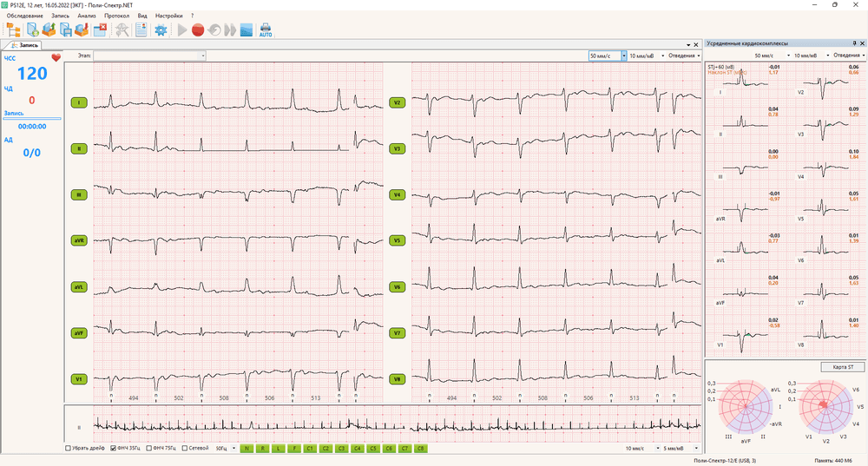The height and width of the screenshot is (466, 868).
Task: Enable the Сетевой filter checkbox
Action: coord(185,449)
